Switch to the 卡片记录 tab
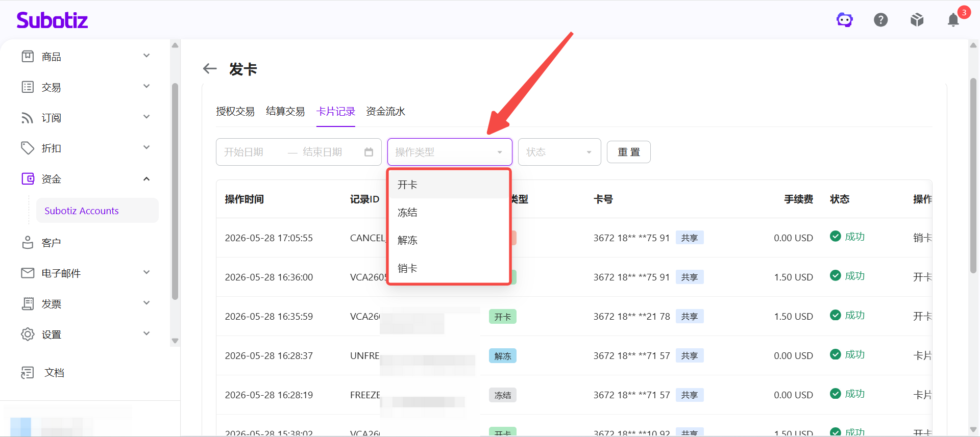This screenshot has height=437, width=980. pyautogui.click(x=335, y=111)
